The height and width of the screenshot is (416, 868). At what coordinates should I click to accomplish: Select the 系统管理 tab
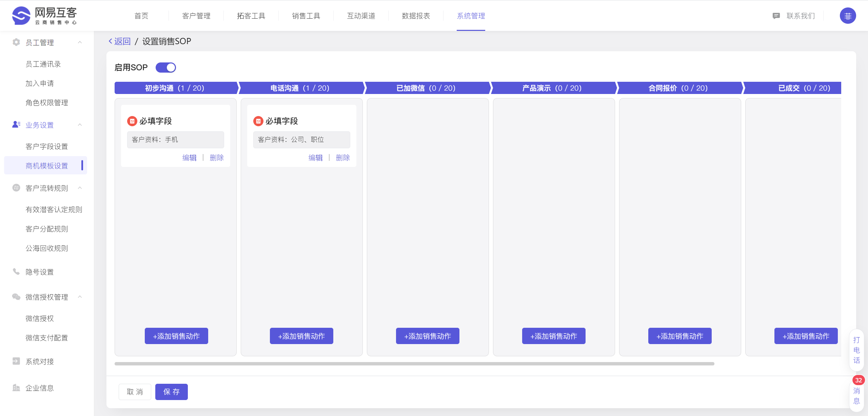[x=471, y=16]
